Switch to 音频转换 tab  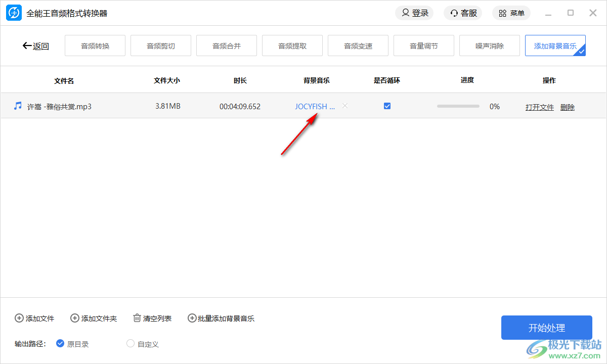[95, 45]
